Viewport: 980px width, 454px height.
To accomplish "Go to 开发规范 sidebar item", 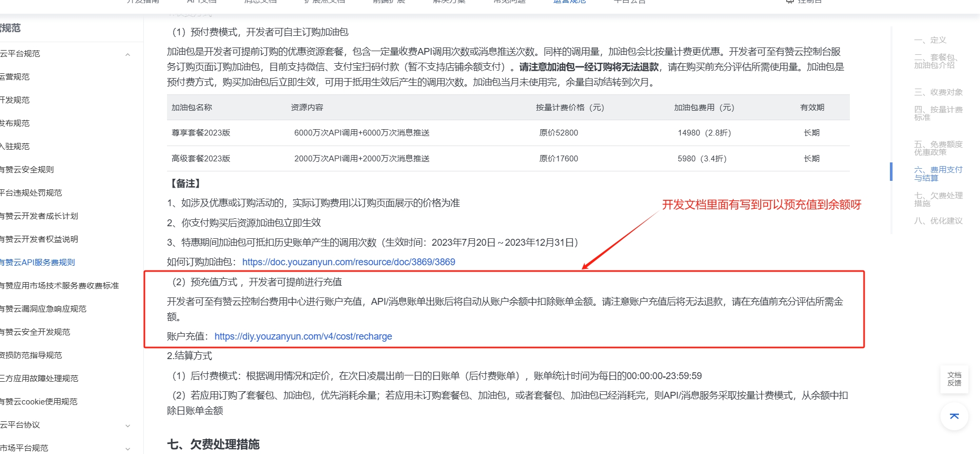I will click(15, 100).
